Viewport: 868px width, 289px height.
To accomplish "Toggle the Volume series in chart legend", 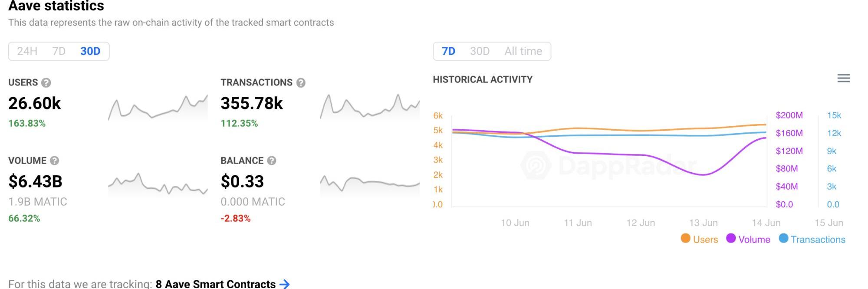I will coord(748,239).
